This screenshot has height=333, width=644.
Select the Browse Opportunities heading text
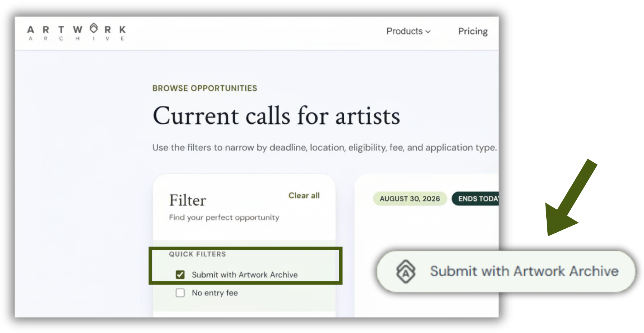click(x=205, y=88)
